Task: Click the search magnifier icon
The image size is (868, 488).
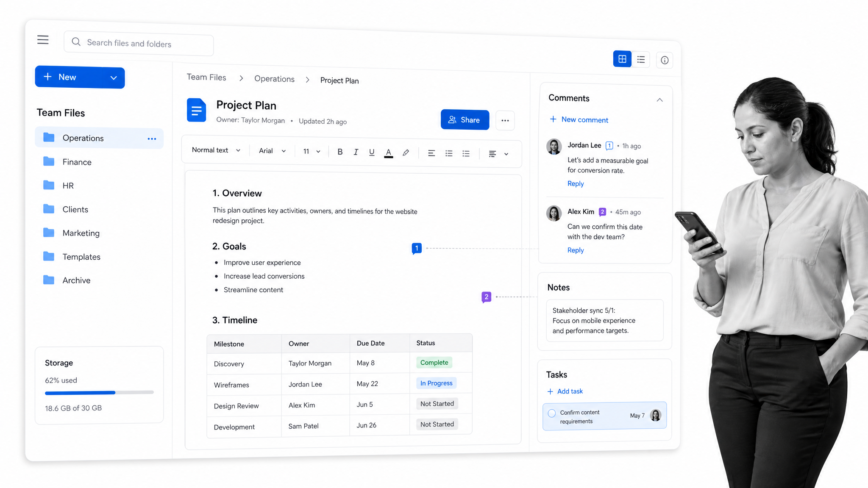Action: [x=76, y=42]
